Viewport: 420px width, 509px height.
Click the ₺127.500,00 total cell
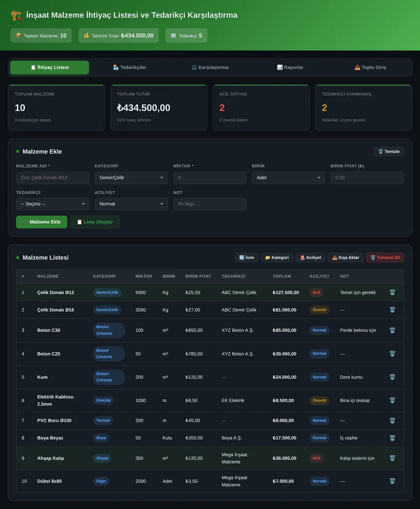pos(286,293)
